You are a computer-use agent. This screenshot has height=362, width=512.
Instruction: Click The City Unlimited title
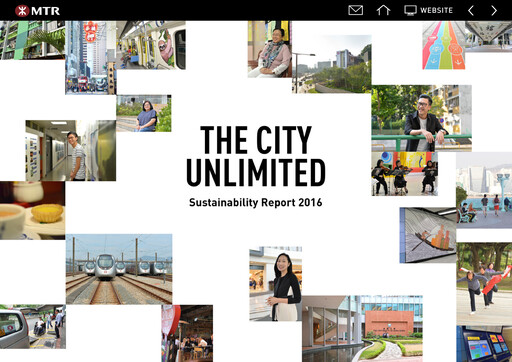[x=256, y=156]
